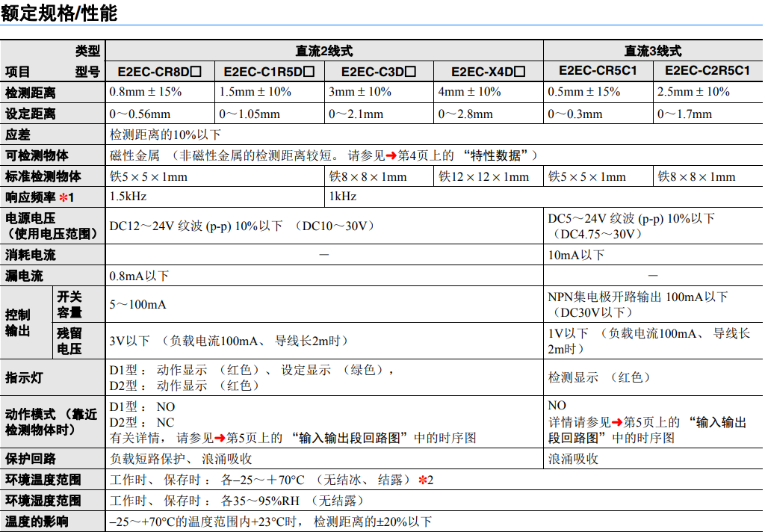Click the value 0~1.05mm
Image resolution: width=765 pixels, height=532 pixels.
pos(250,114)
